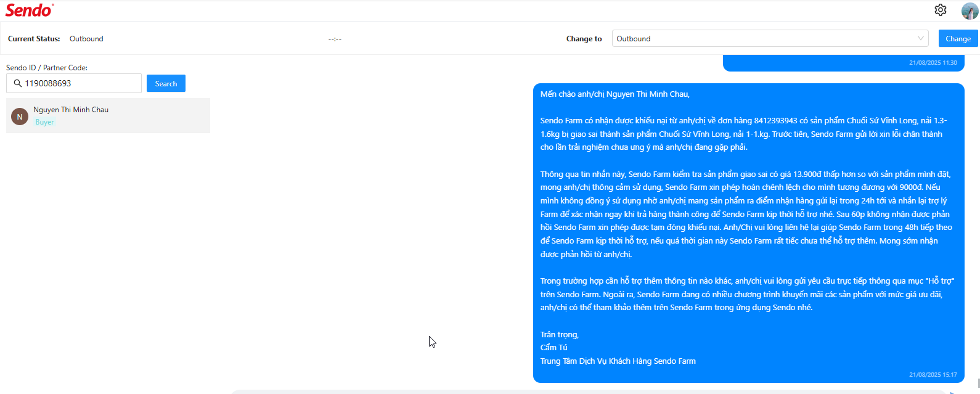Click timestamp 21/08/2025 11:30
This screenshot has height=394, width=980.
pyautogui.click(x=933, y=62)
